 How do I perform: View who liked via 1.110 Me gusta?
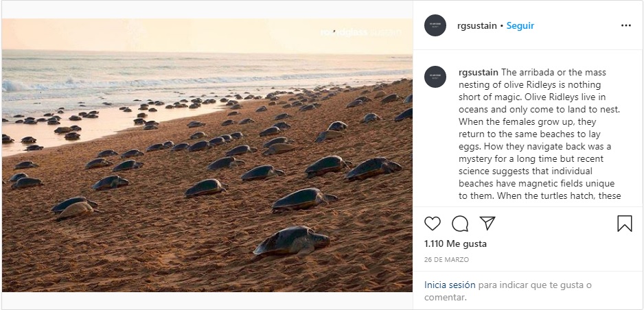tap(455, 243)
